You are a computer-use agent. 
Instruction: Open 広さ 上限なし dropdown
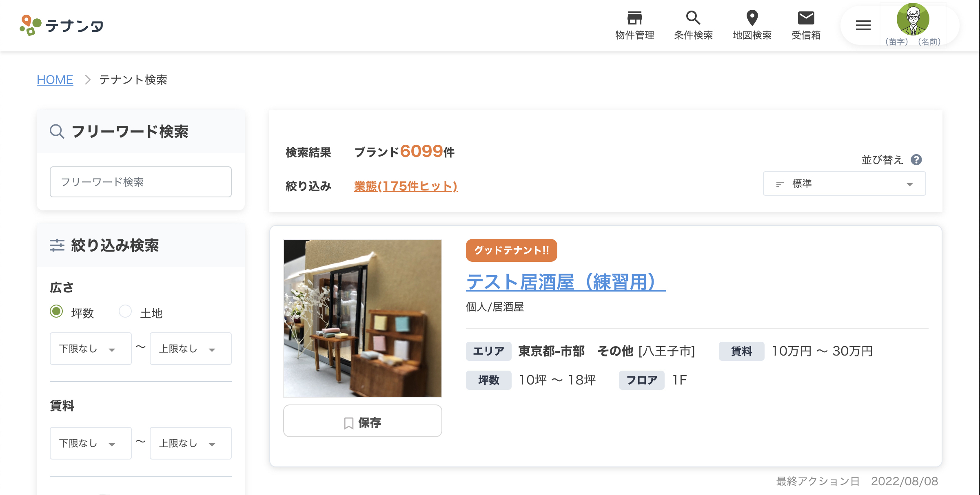tap(191, 349)
